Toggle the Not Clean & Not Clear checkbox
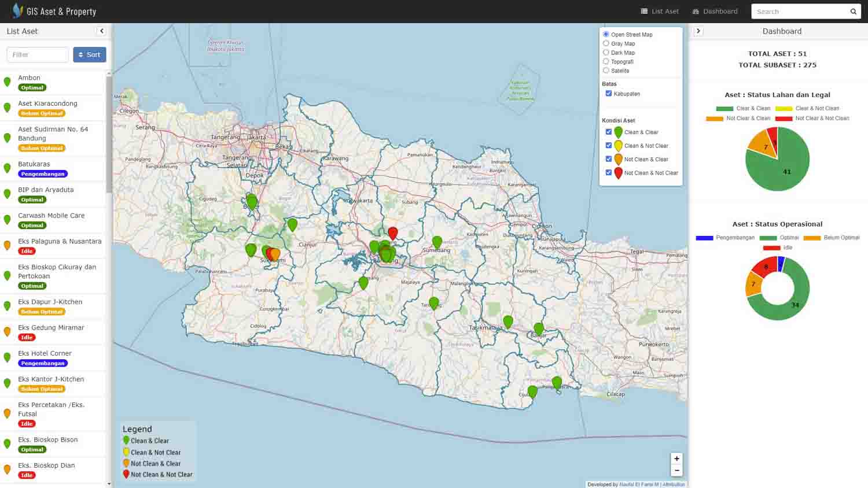The image size is (868, 488). coord(609,172)
